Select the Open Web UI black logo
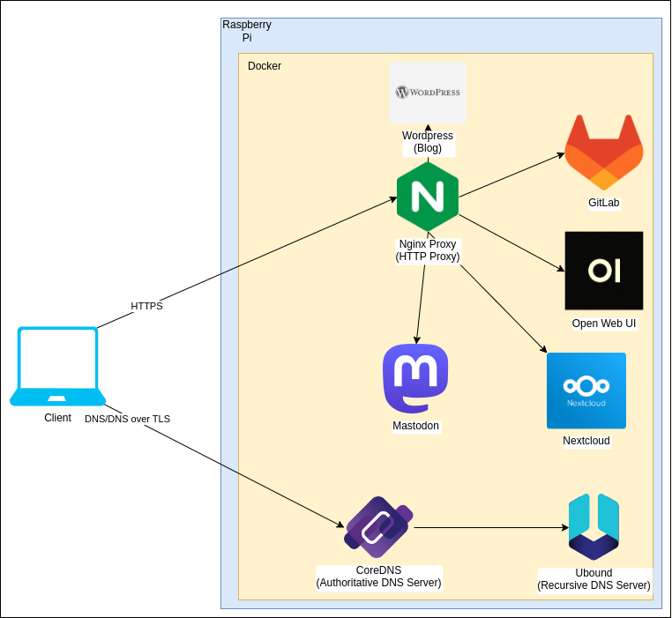Screen dimensions: 672x618 (604, 271)
